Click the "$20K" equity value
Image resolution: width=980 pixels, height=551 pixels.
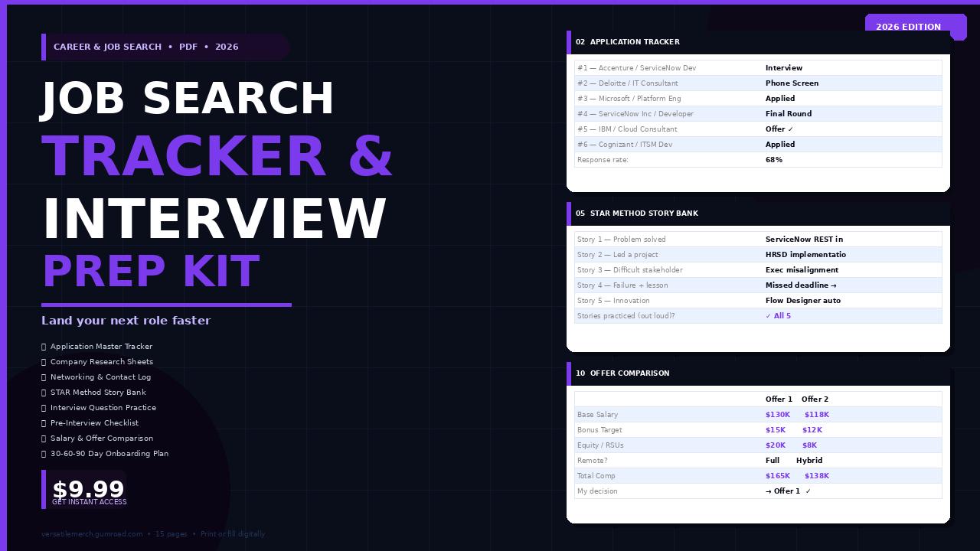(x=776, y=445)
